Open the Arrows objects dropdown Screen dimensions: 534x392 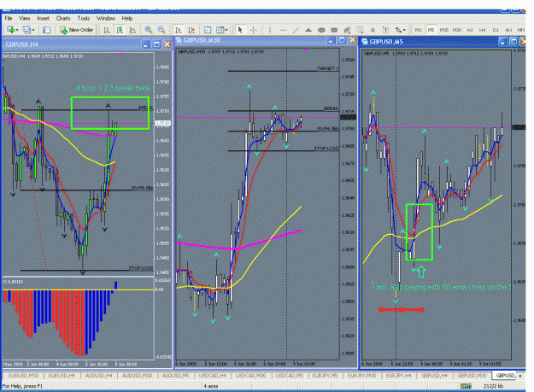coord(400,30)
